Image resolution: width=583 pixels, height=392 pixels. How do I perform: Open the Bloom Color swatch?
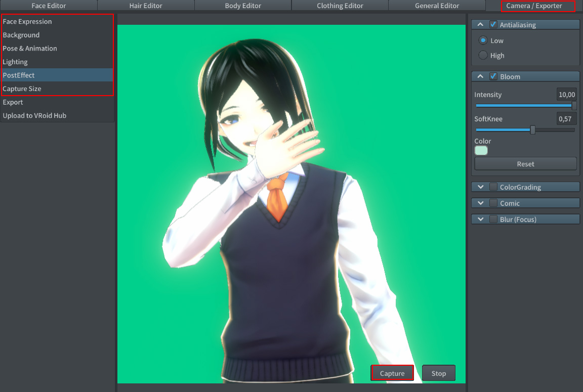coord(481,150)
